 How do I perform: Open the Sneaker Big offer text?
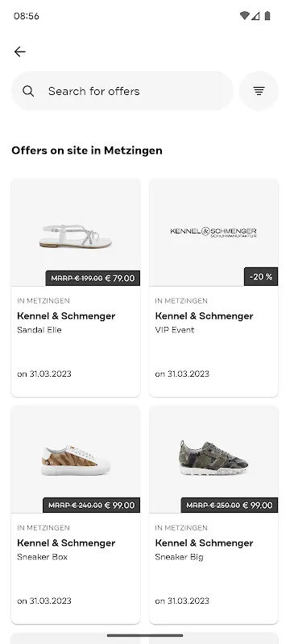[179, 557]
